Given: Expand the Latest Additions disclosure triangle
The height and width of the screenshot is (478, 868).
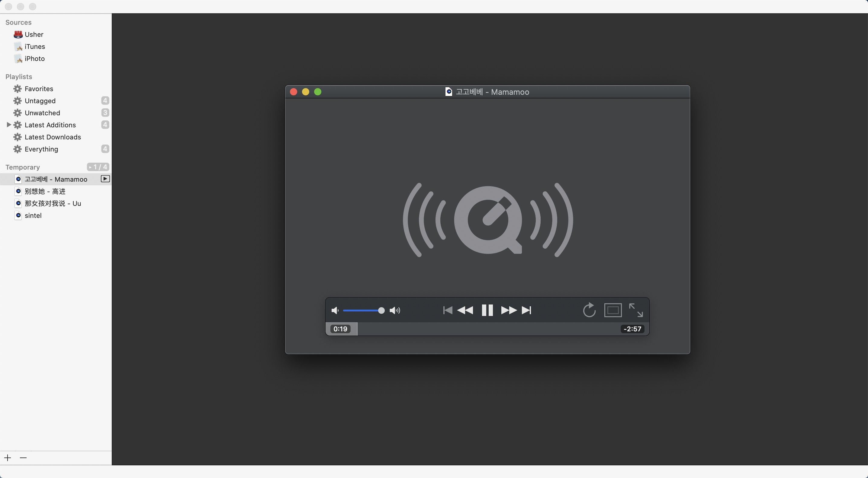Looking at the screenshot, I should pos(9,125).
